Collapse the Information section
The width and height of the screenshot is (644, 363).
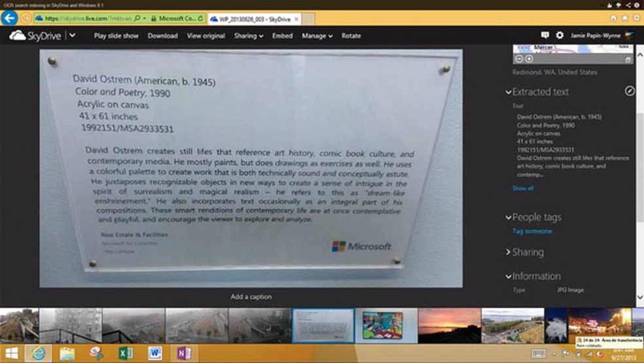click(x=509, y=277)
